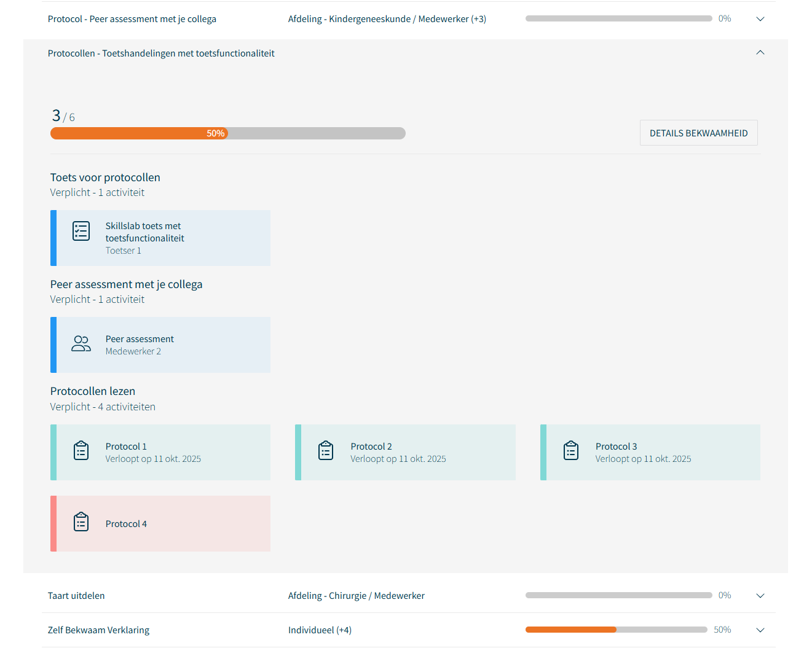This screenshot has width=812, height=656.
Task: Open Details Bekwaamheid
Action: pyautogui.click(x=699, y=133)
